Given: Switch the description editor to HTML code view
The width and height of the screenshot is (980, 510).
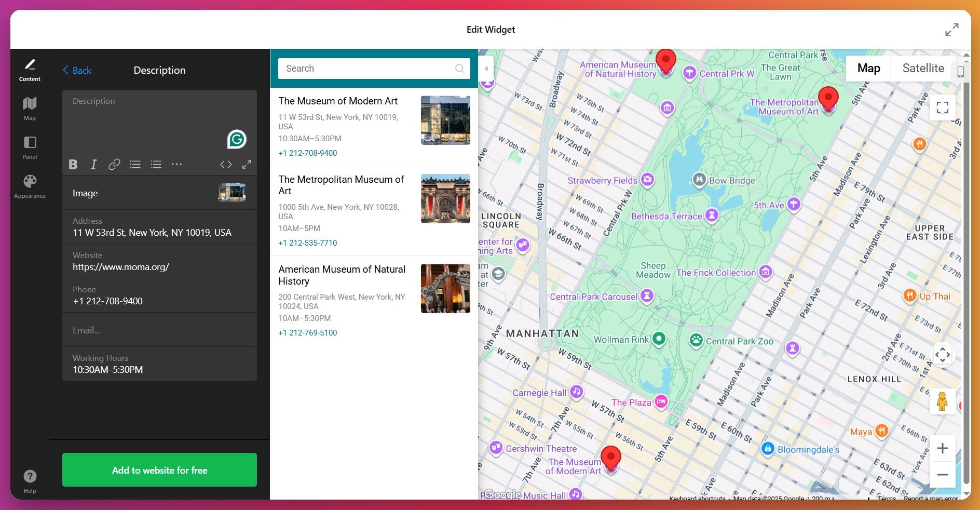Looking at the screenshot, I should click(226, 164).
